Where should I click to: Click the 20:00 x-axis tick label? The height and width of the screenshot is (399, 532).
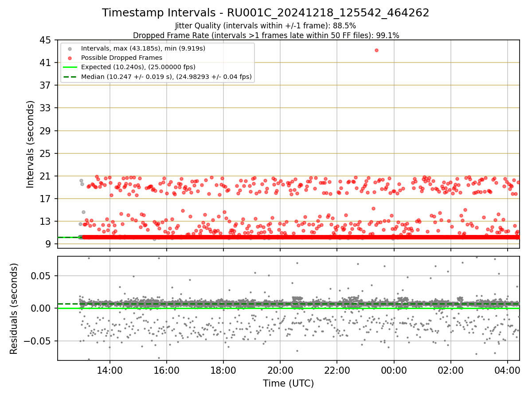pyautogui.click(x=280, y=371)
